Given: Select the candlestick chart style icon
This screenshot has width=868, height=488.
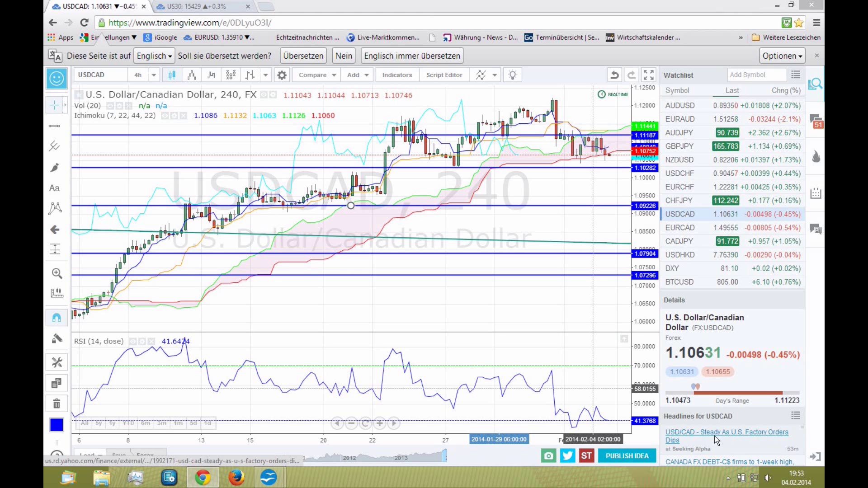Looking at the screenshot, I should [x=172, y=75].
